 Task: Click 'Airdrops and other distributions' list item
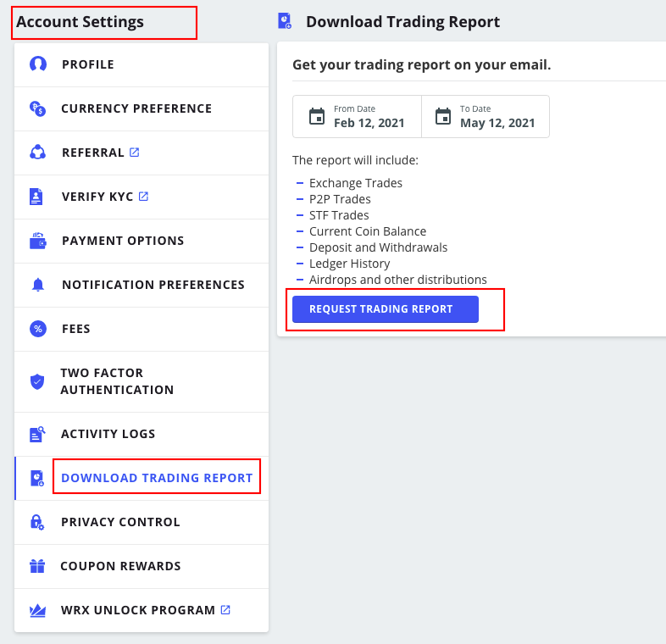(x=397, y=280)
